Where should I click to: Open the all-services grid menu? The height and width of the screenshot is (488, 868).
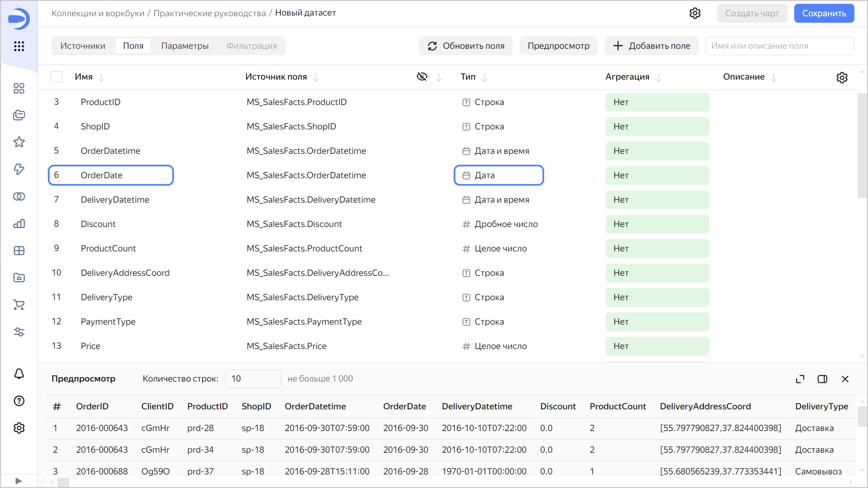pyautogui.click(x=19, y=46)
